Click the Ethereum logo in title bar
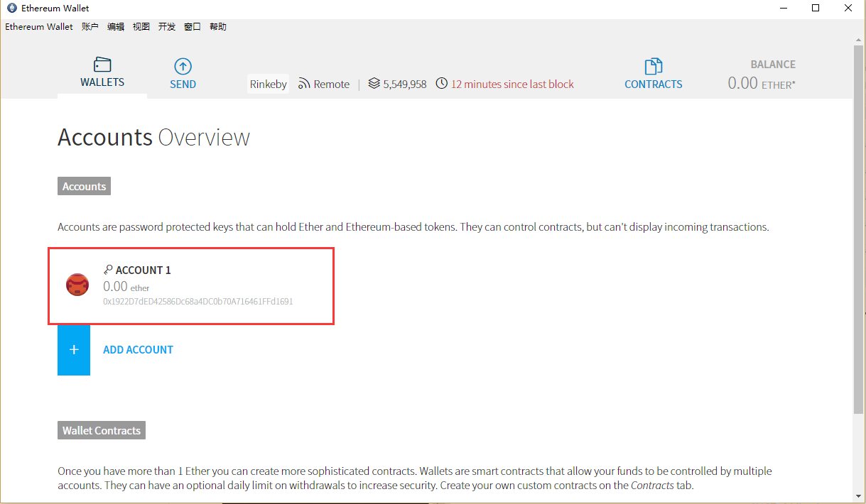The image size is (866, 504). pos(11,9)
